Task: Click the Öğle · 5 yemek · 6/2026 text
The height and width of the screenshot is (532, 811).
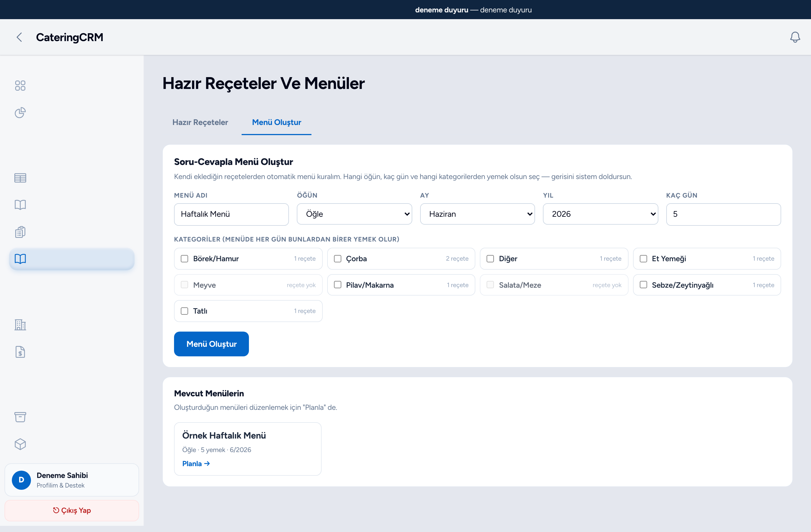Action: point(217,450)
